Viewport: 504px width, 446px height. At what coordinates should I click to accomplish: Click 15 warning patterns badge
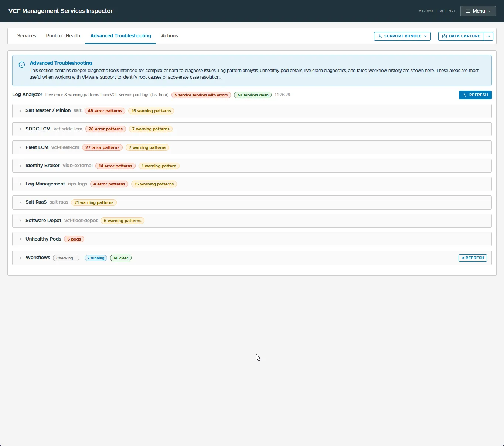pyautogui.click(x=154, y=184)
